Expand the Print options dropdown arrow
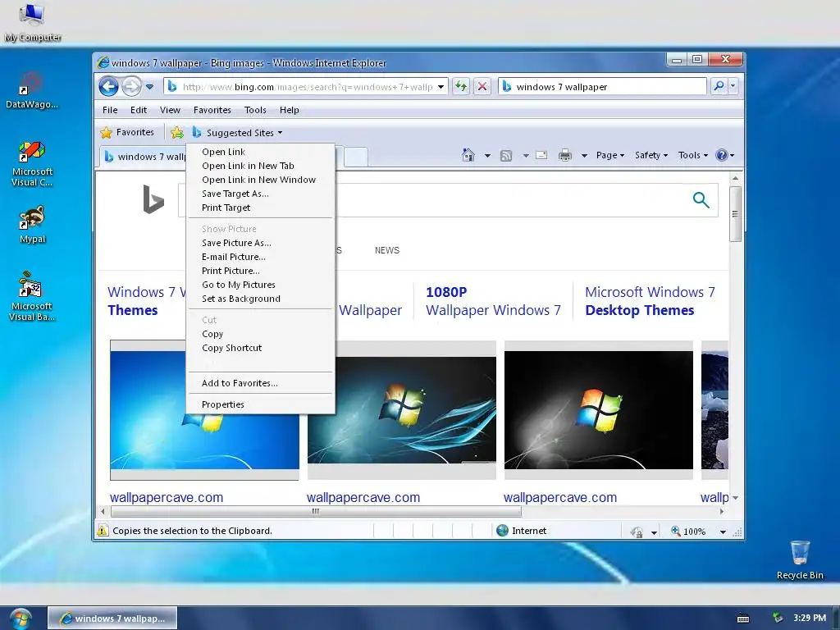 point(584,155)
